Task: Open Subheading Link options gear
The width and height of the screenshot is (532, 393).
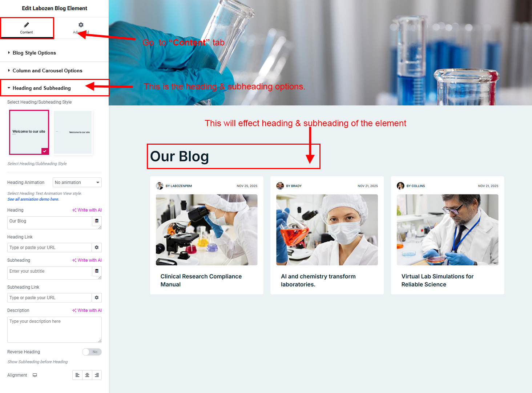Action: tap(97, 298)
